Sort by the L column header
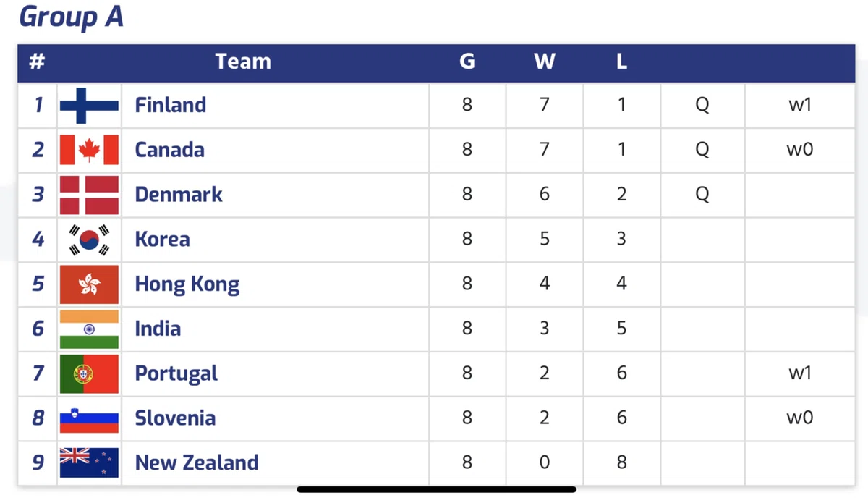The width and height of the screenshot is (868, 503). tap(621, 62)
